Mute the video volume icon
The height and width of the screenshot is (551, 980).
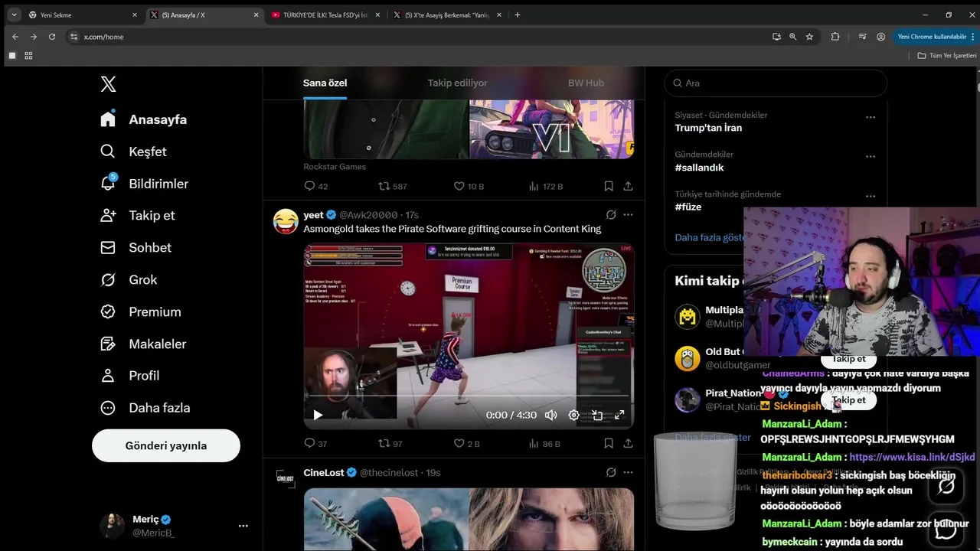pos(550,415)
